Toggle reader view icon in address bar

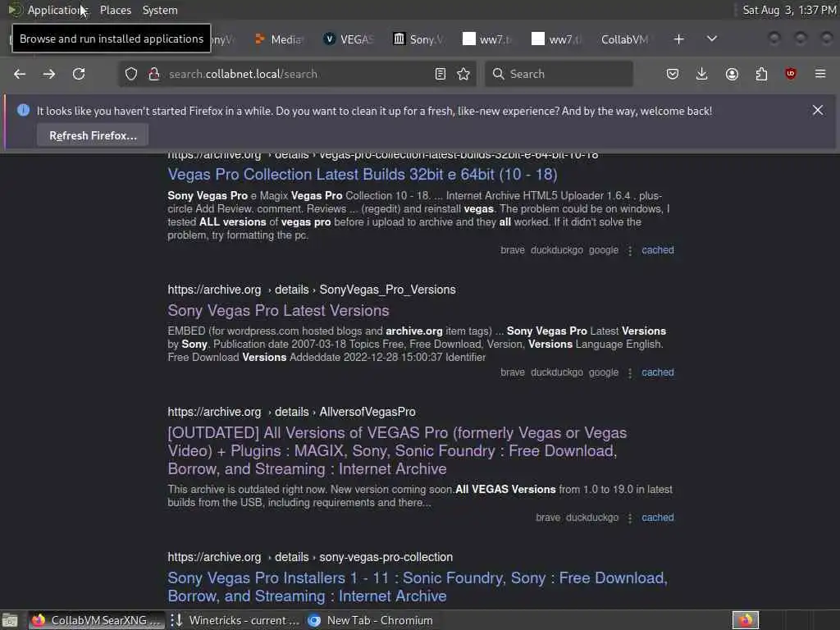441,74
